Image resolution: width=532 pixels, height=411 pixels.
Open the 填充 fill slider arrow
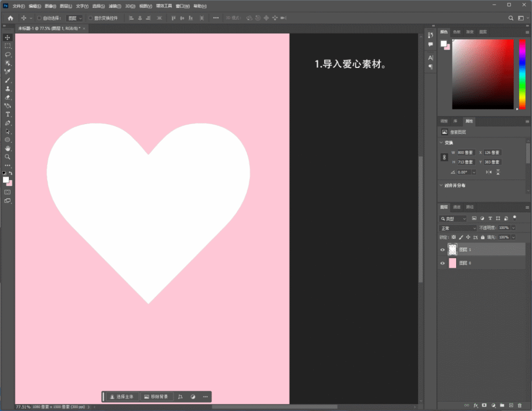pyautogui.click(x=513, y=237)
